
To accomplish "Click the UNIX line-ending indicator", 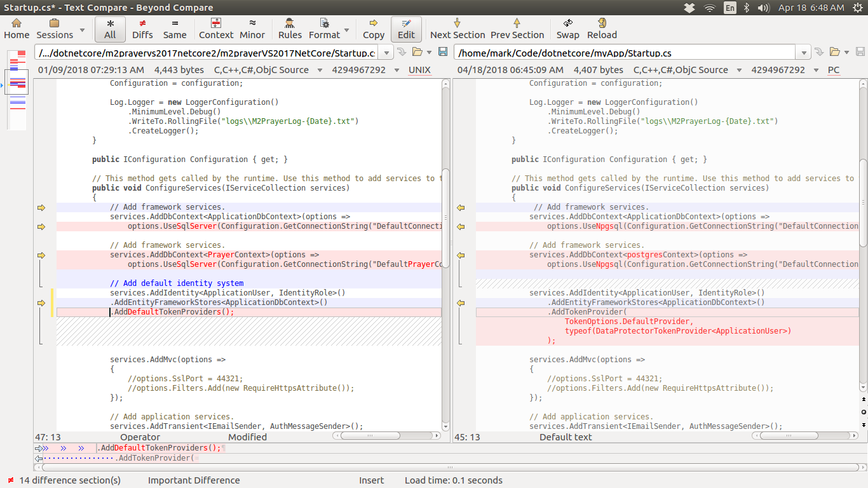I will click(x=419, y=70).
